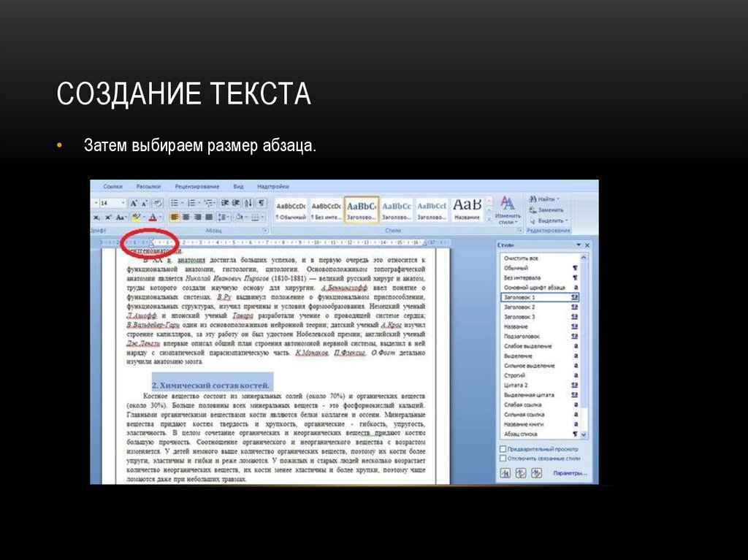Open the Вид ribbon tab

(239, 187)
